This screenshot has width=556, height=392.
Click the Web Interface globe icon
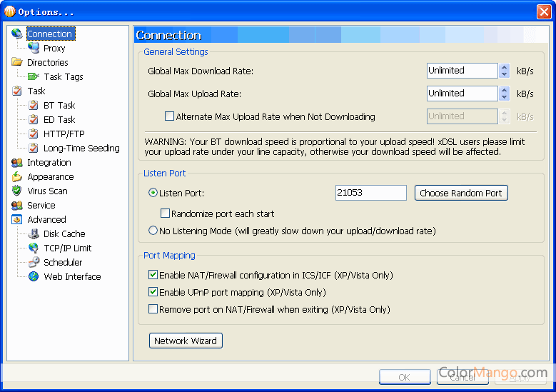33,276
